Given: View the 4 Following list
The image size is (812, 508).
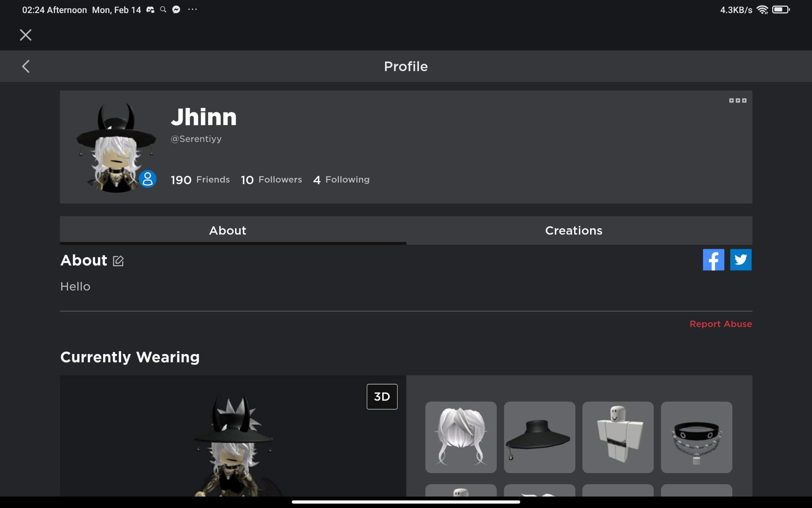Looking at the screenshot, I should point(341,180).
